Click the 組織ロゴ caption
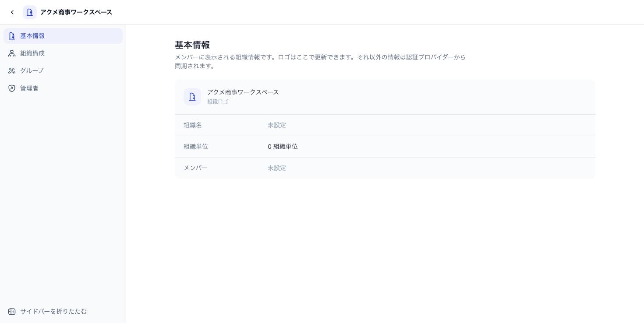Viewport: 644px width, 323px height. [218, 102]
